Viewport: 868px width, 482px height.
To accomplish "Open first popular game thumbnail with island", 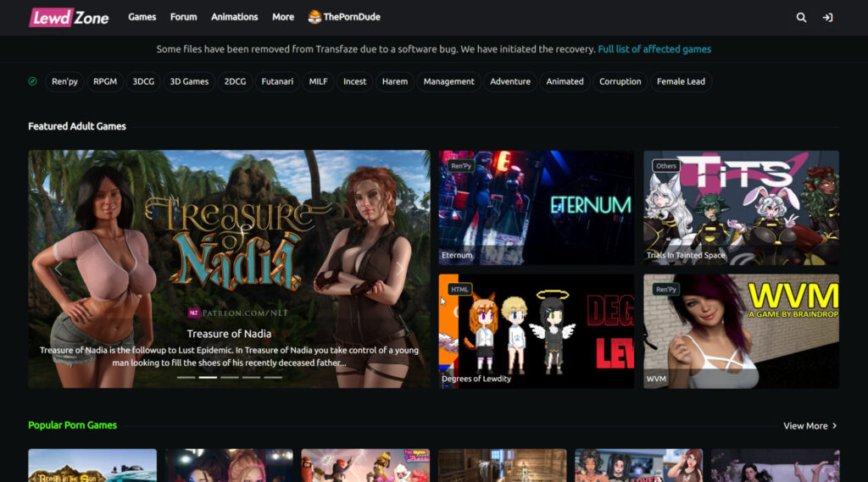I will point(92,465).
